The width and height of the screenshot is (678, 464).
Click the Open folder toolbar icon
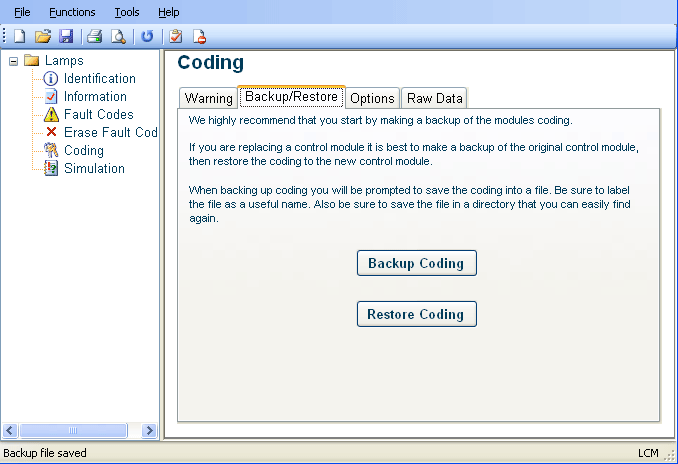coord(43,37)
